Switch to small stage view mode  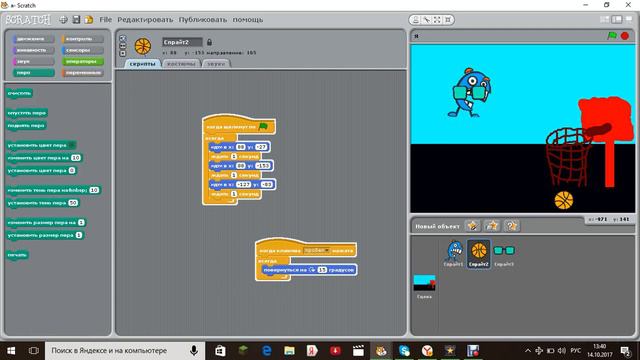point(604,19)
